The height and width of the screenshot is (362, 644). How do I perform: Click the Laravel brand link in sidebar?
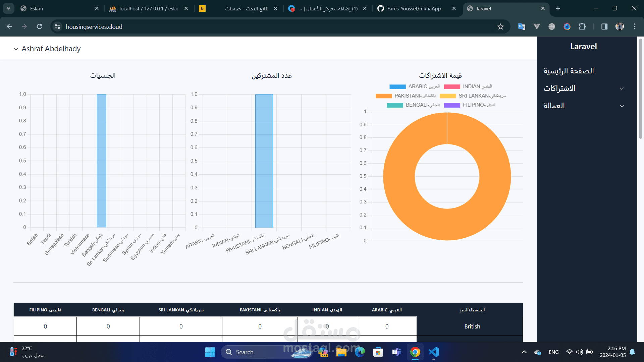click(x=583, y=46)
